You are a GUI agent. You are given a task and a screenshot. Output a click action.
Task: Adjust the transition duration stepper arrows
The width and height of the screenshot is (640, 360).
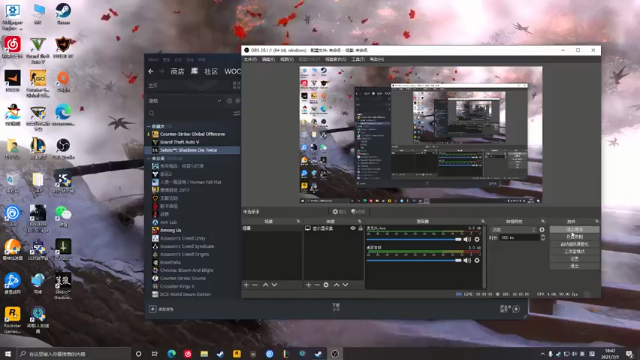click(x=542, y=237)
